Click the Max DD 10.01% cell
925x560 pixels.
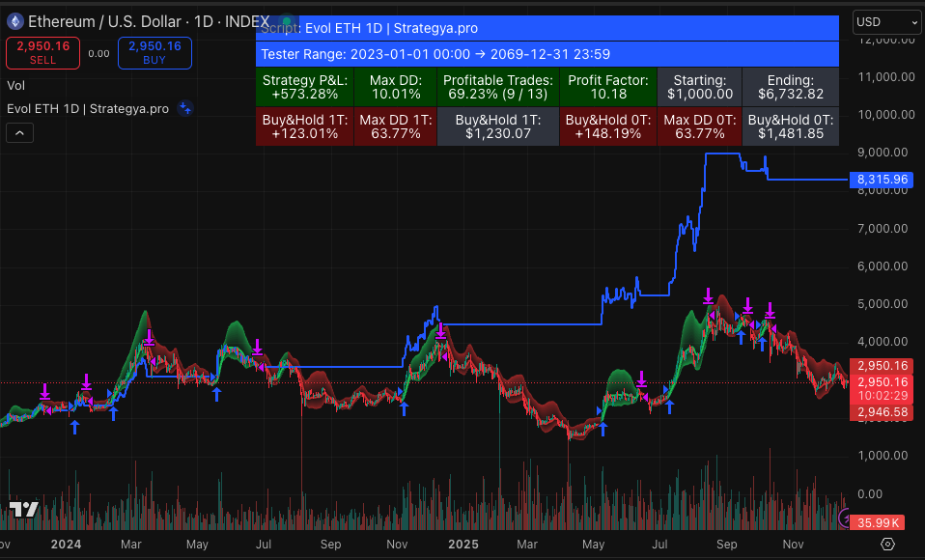[x=396, y=87]
